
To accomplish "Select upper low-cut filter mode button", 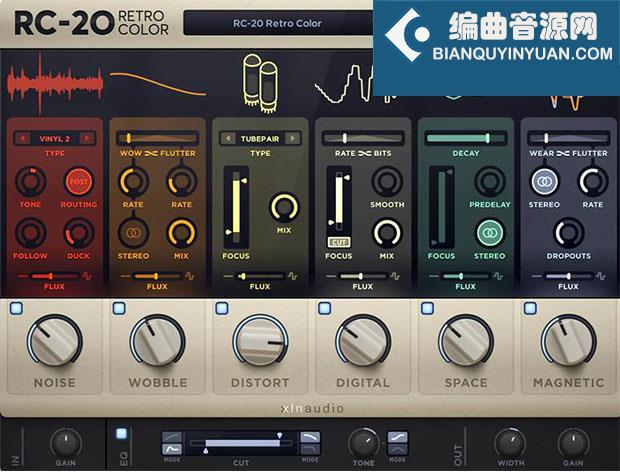I will point(172,437).
